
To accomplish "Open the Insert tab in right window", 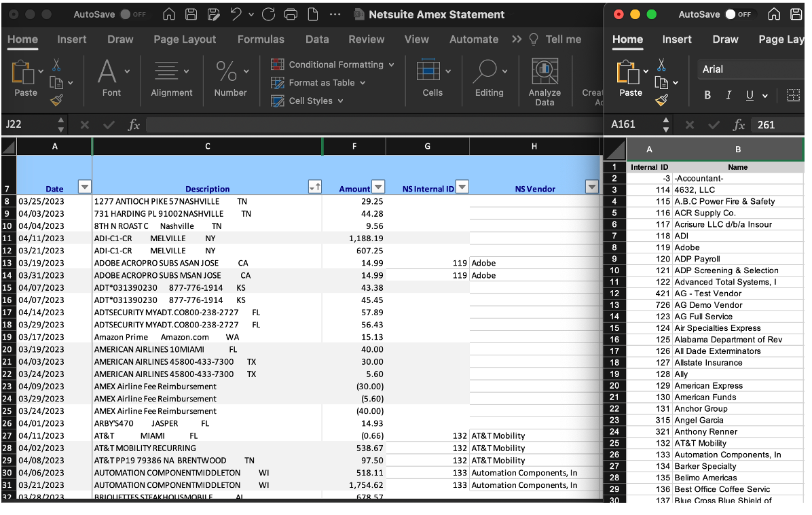I will pos(677,39).
